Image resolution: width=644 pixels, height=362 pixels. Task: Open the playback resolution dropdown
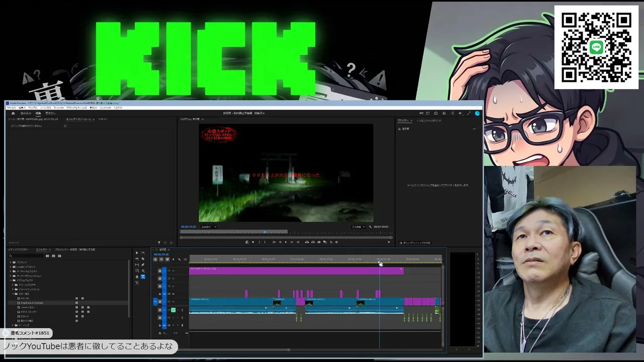pos(358,227)
